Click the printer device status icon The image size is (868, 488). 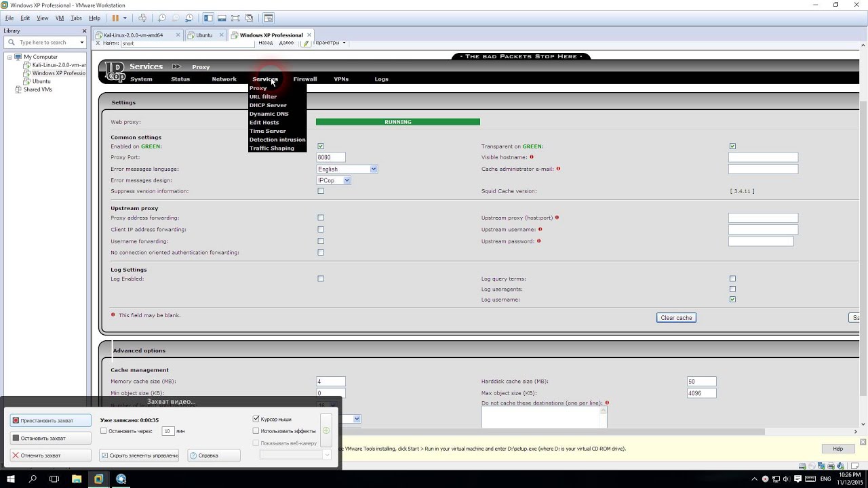(x=831, y=466)
